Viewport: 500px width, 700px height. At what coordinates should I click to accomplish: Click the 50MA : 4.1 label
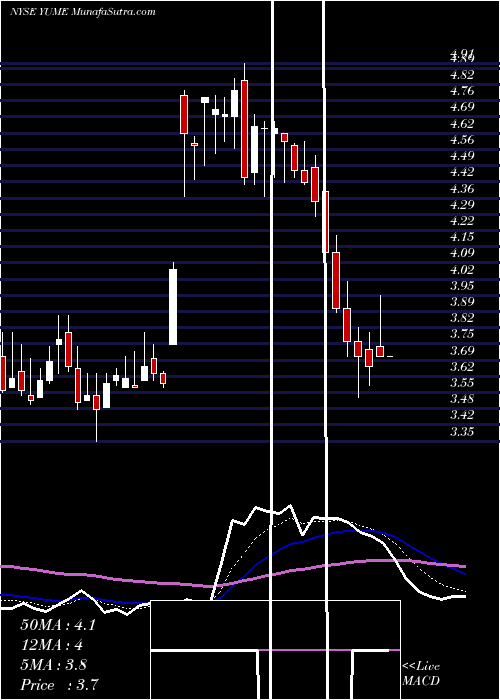pyautogui.click(x=58, y=625)
